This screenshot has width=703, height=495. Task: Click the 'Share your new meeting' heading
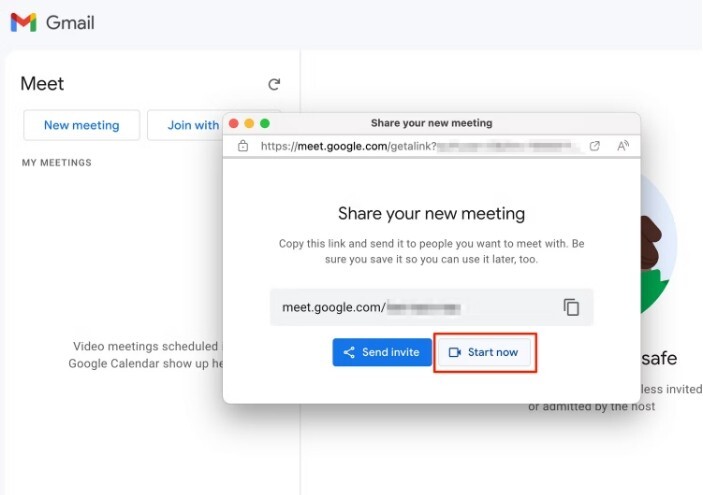[x=431, y=213]
